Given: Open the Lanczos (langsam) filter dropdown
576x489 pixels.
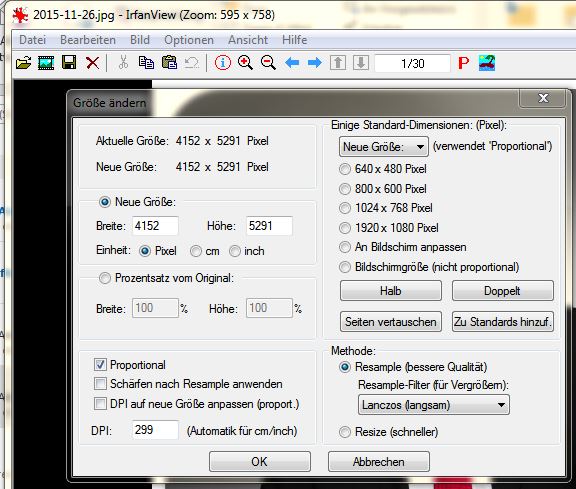Looking at the screenshot, I should click(434, 405).
